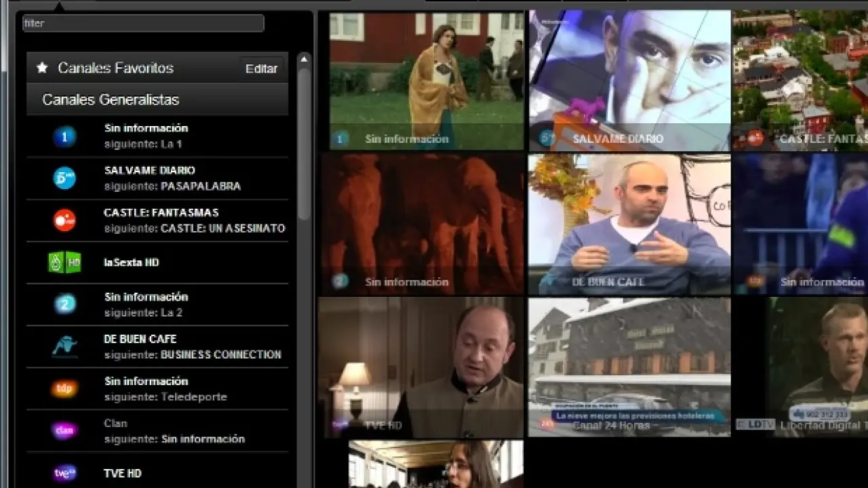This screenshot has height=488, width=868.
Task: Click the channel list scroll up arrow
Action: [304, 60]
